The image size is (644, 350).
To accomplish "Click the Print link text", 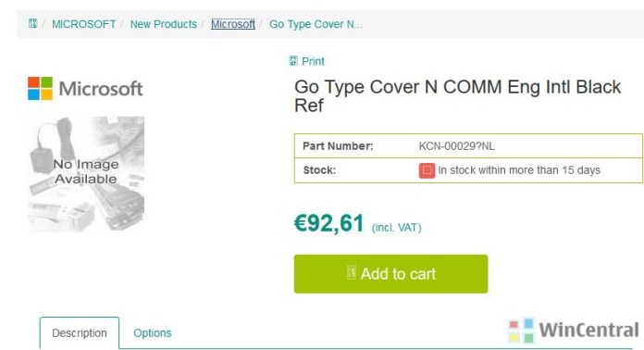I will click(x=313, y=61).
